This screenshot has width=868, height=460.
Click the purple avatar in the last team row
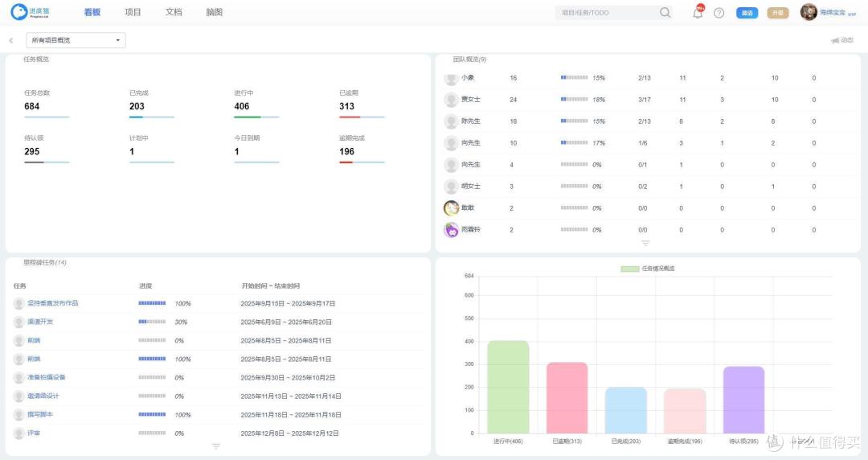click(x=451, y=230)
